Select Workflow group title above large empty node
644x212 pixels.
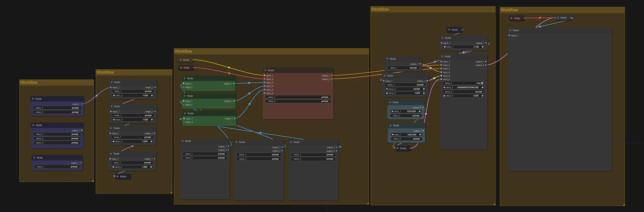pyautogui.click(x=509, y=10)
